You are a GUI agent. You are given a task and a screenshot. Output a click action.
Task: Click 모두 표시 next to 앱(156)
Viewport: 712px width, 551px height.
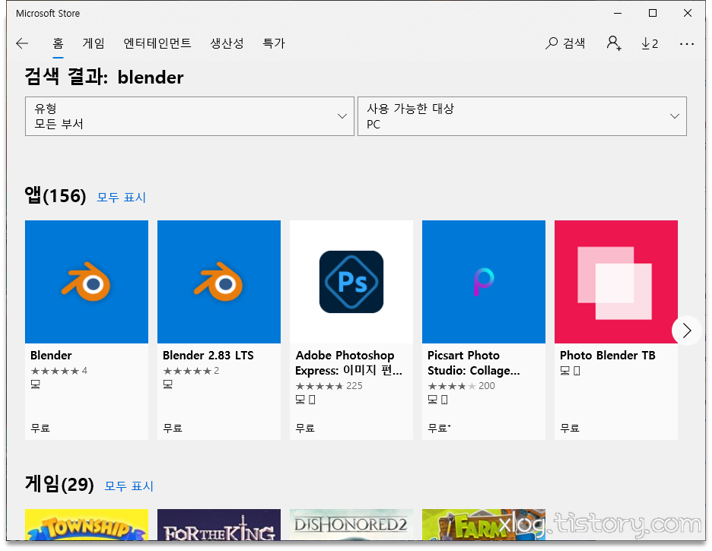tap(121, 197)
